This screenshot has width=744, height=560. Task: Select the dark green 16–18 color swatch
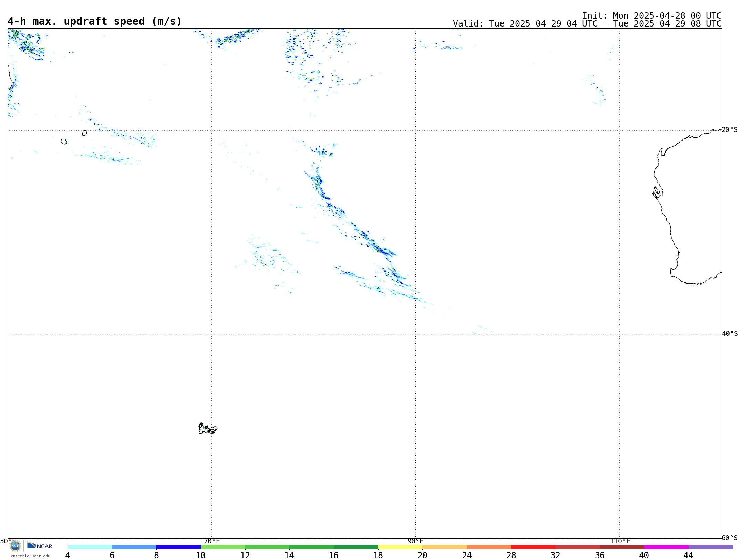coord(356,547)
